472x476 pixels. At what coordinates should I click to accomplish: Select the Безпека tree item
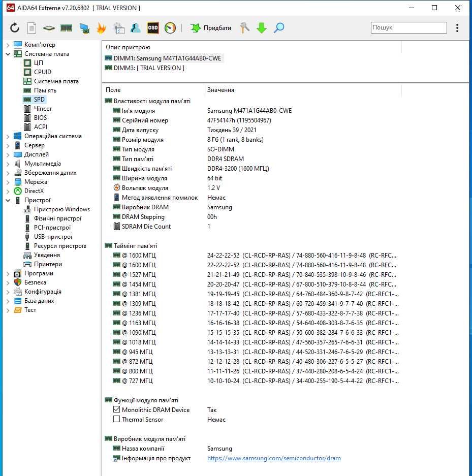(x=35, y=282)
